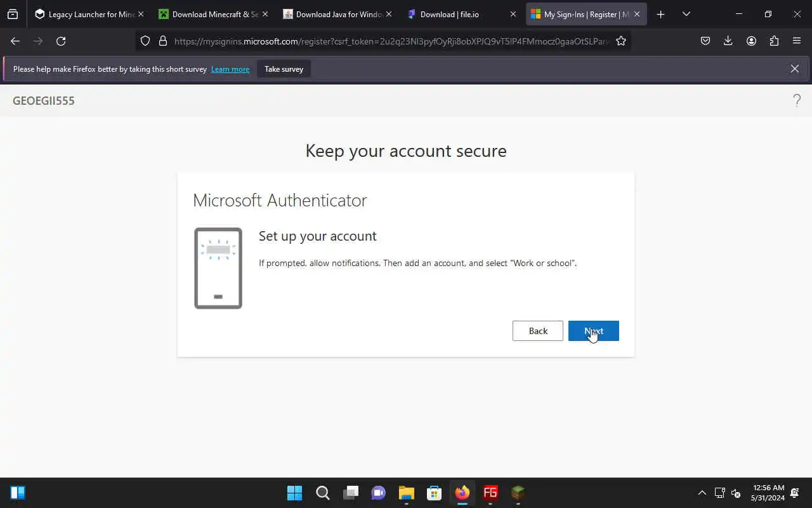Click the GEOEGII555 organization name
Viewport: 812px width, 508px height.
click(x=44, y=101)
